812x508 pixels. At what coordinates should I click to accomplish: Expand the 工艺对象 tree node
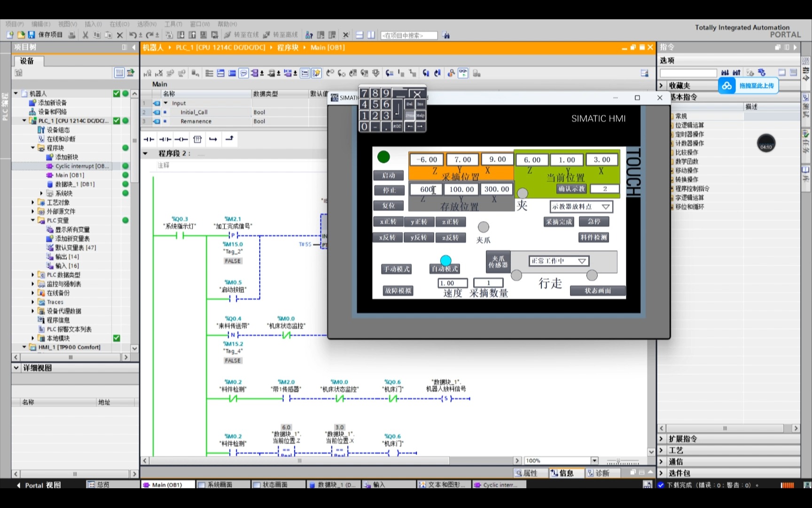tap(33, 202)
